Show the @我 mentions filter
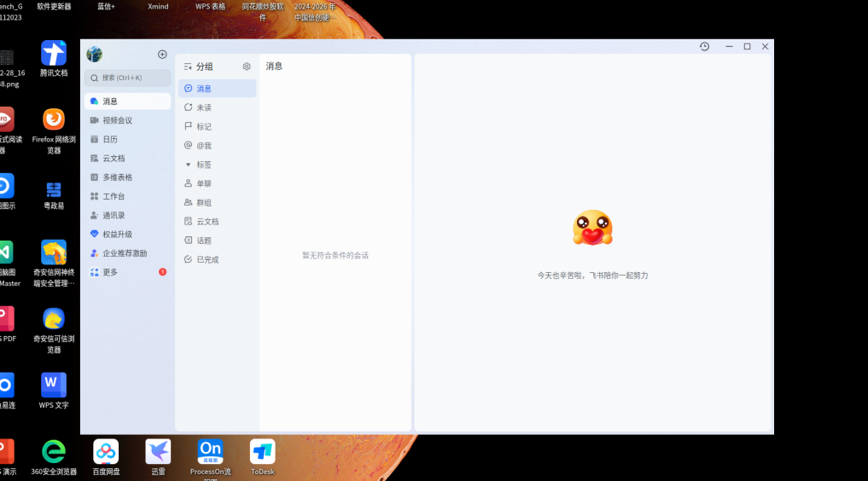 [x=203, y=146]
